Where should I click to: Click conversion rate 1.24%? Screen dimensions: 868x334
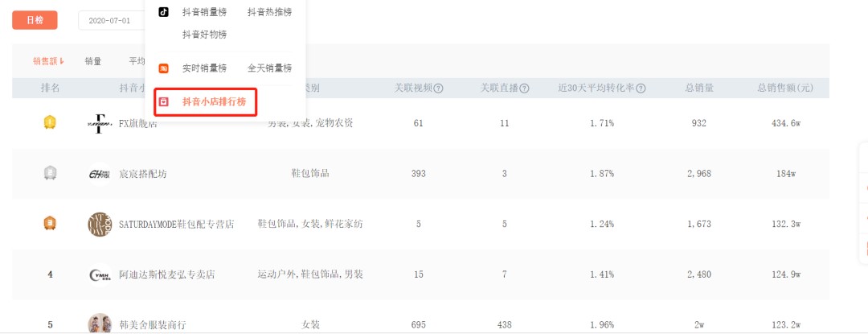tap(602, 225)
